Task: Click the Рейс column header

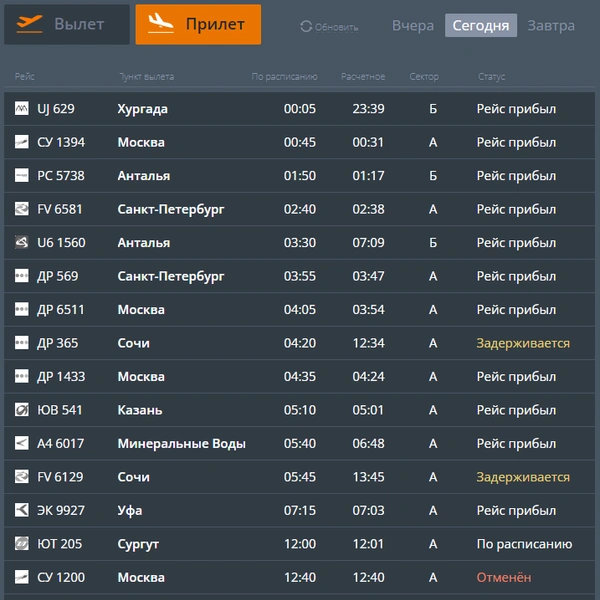Action: 24,77
